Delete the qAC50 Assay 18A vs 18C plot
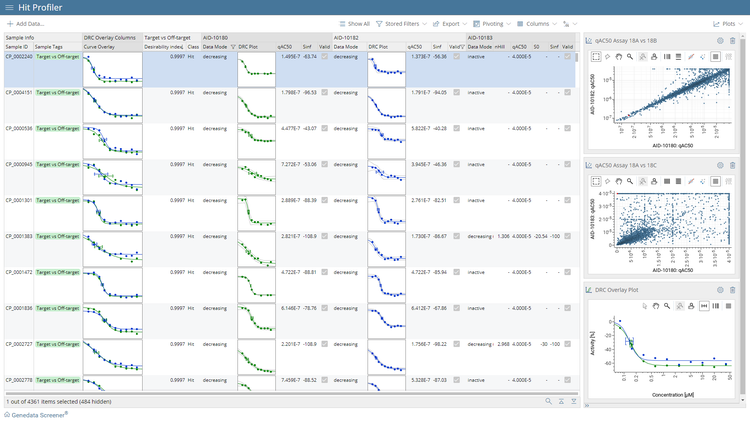The width and height of the screenshot is (750, 422). click(x=733, y=165)
